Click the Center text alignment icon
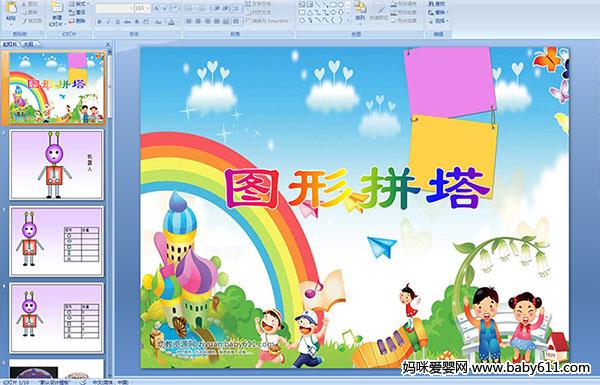This screenshot has width=600, height=385. [x=198, y=21]
